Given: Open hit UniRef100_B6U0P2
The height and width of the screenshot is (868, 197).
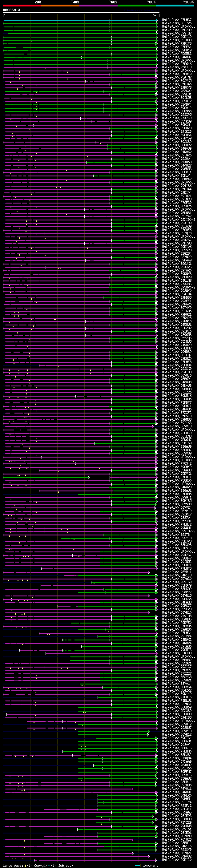Looking at the screenshot, I should tap(176, 145).
